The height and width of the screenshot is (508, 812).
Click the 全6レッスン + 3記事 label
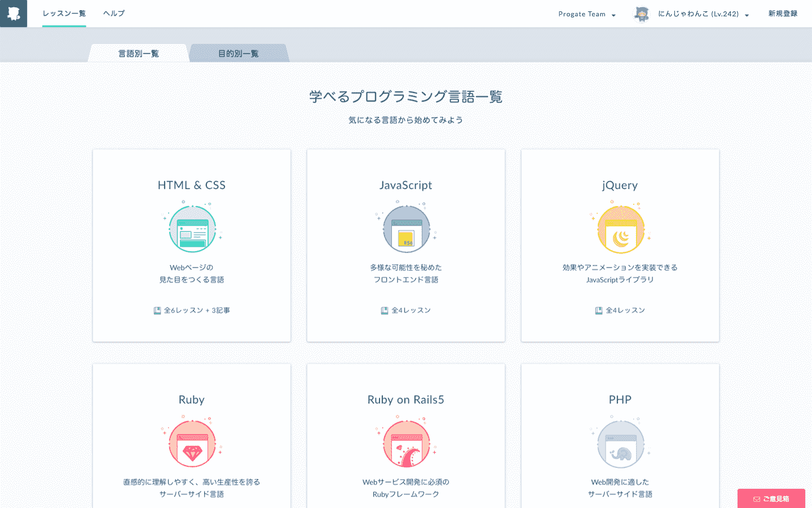click(192, 310)
